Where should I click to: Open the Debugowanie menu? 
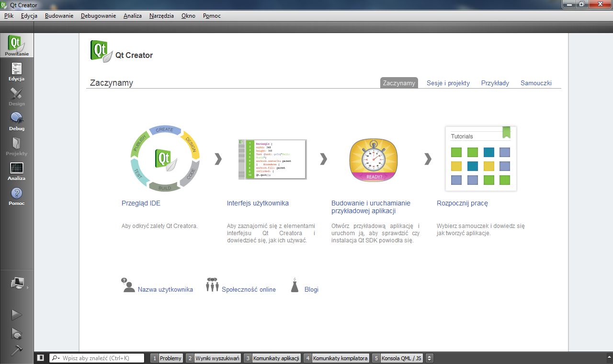tap(99, 16)
